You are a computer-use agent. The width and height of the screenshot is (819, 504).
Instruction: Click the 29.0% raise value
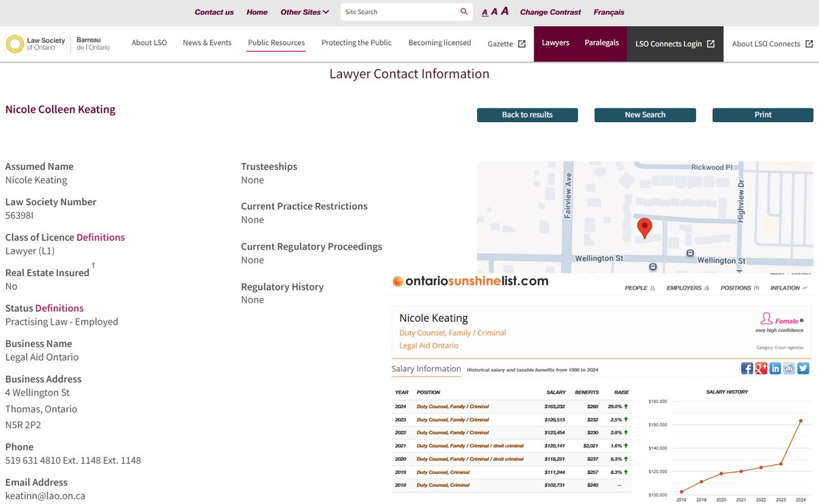click(615, 406)
